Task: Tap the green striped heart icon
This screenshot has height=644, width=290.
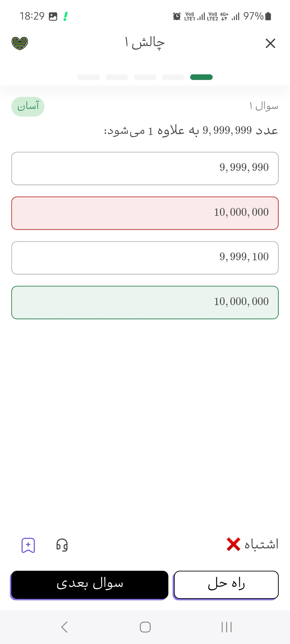Action: click(20, 43)
